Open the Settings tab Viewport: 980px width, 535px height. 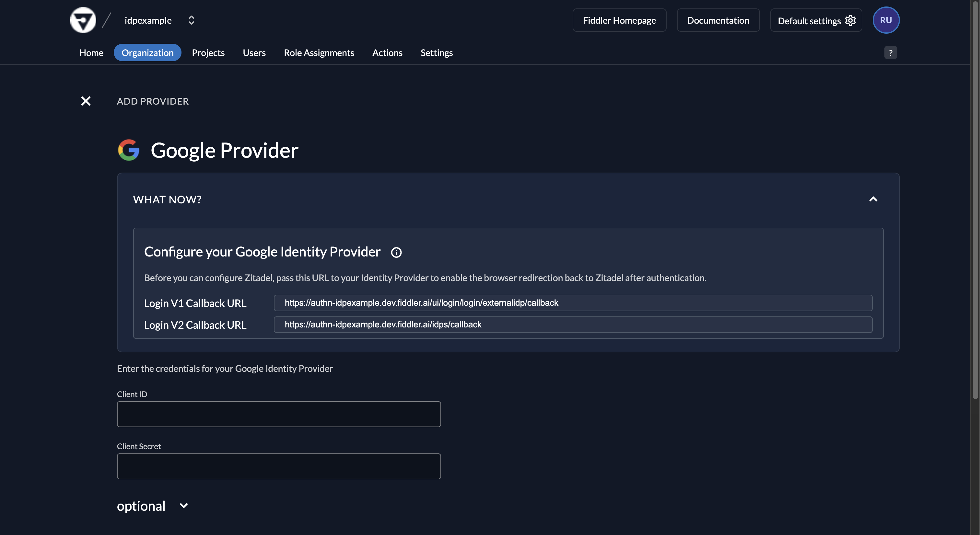[436, 52]
